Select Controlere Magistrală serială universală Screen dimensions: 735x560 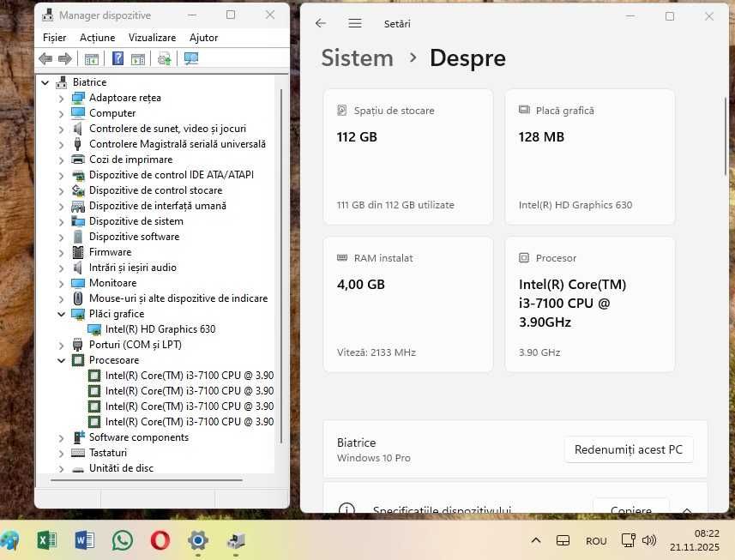click(178, 144)
